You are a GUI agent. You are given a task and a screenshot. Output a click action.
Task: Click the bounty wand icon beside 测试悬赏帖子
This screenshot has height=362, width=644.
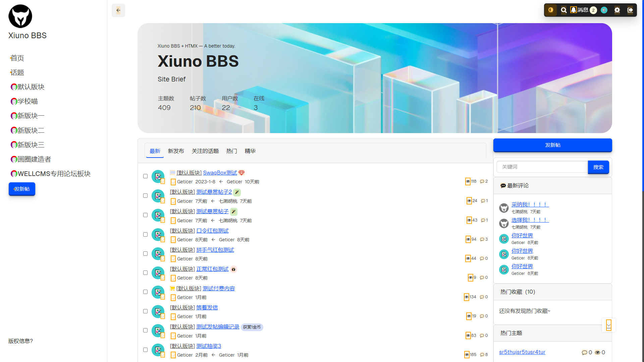click(233, 212)
